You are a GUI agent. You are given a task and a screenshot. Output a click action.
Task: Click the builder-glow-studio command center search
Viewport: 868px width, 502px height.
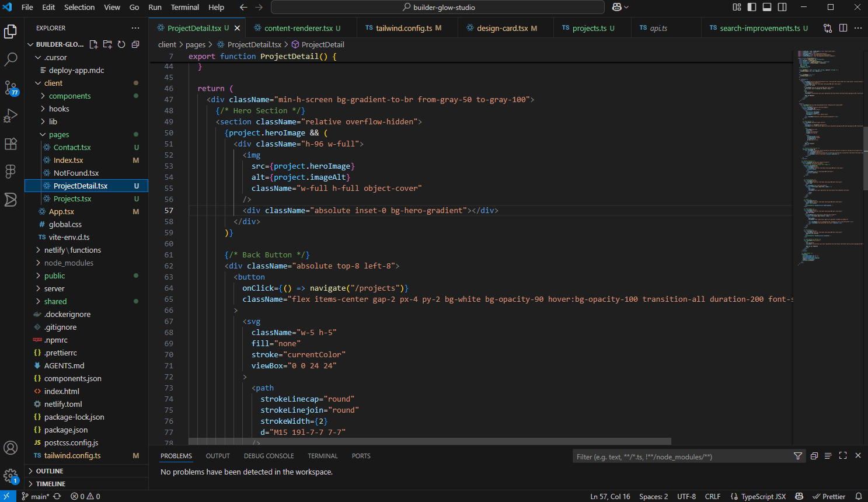[438, 7]
